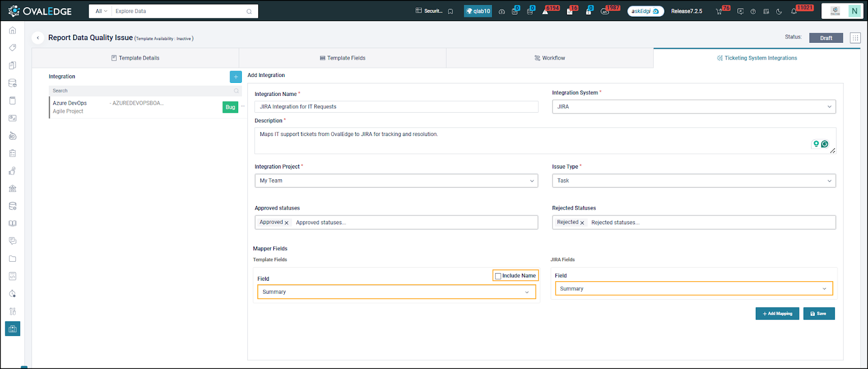Enable the Include Name checkbox
This screenshot has width=868, height=369.
click(x=498, y=276)
